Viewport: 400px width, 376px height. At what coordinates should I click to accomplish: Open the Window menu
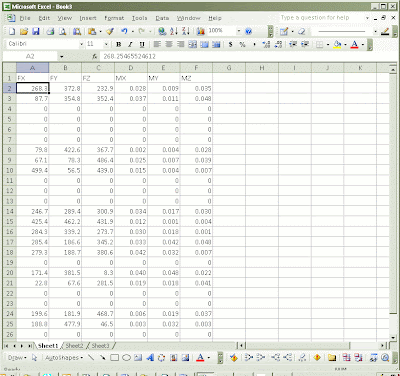point(188,18)
